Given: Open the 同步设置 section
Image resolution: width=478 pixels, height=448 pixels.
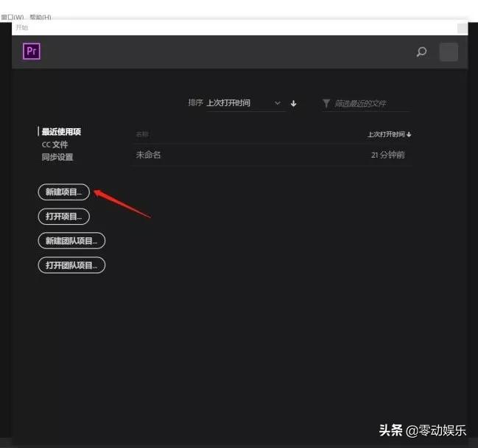Looking at the screenshot, I should [57, 157].
